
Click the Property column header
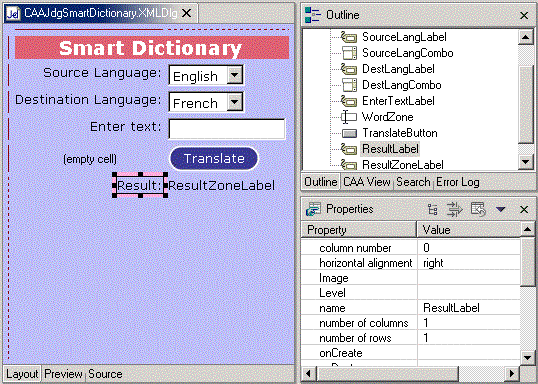click(359, 230)
